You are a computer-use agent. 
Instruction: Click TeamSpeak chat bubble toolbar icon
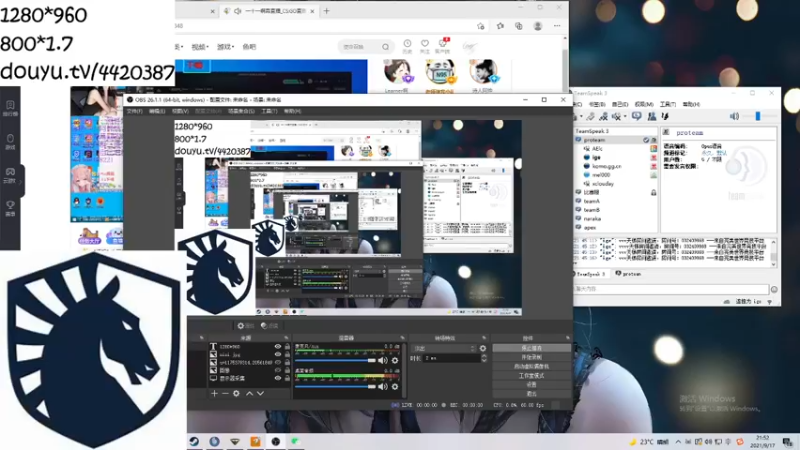(x=637, y=116)
